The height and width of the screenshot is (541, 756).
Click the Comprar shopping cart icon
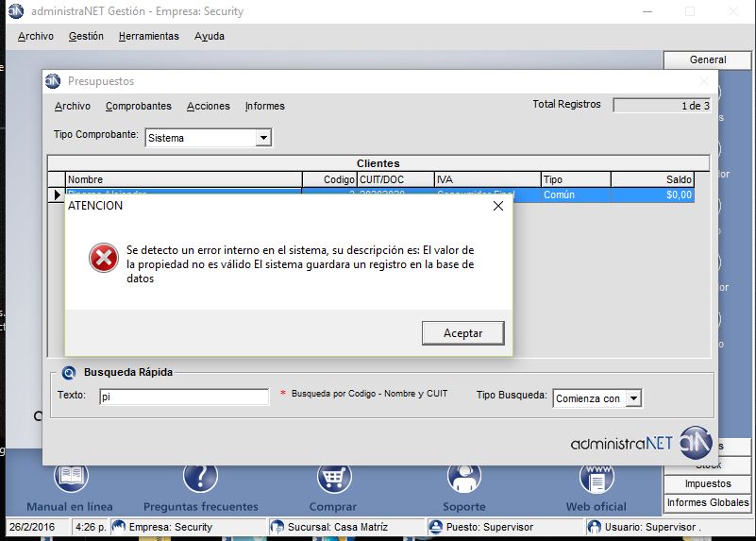(334, 477)
